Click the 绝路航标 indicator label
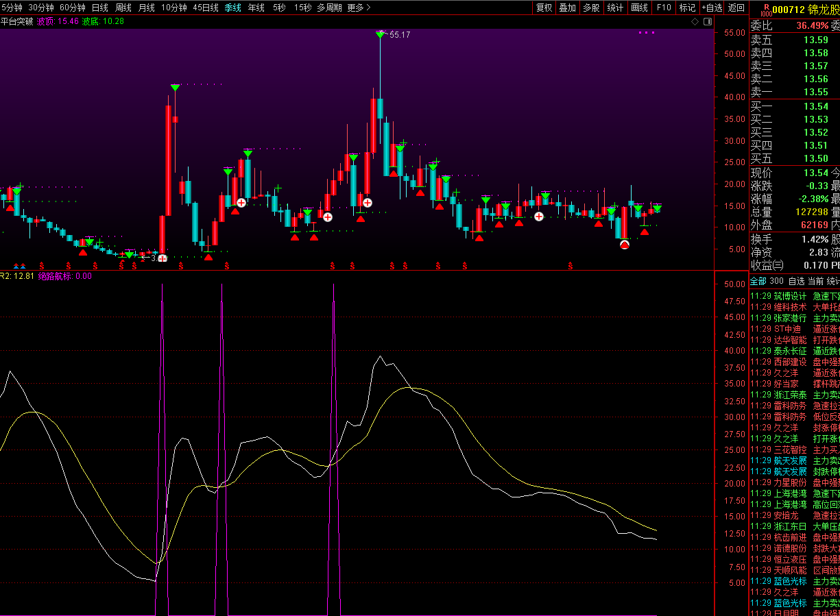Screen dimensions: 840x616 (x=64, y=276)
